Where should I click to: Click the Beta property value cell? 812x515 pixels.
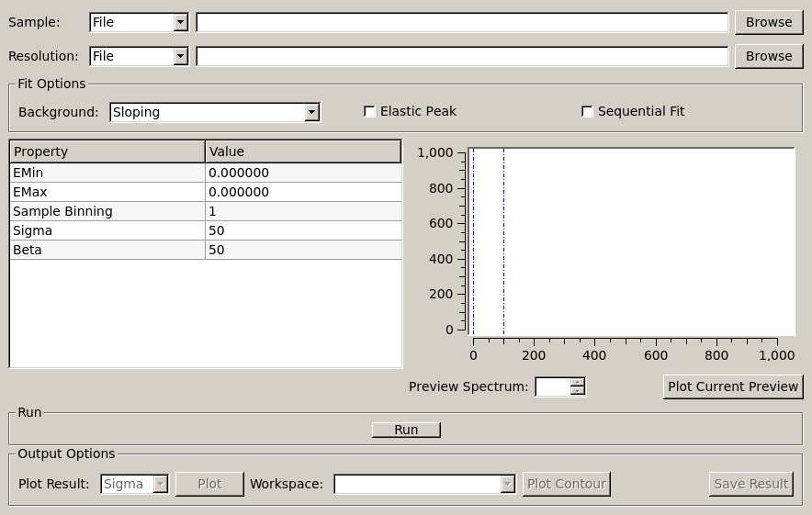(303, 250)
